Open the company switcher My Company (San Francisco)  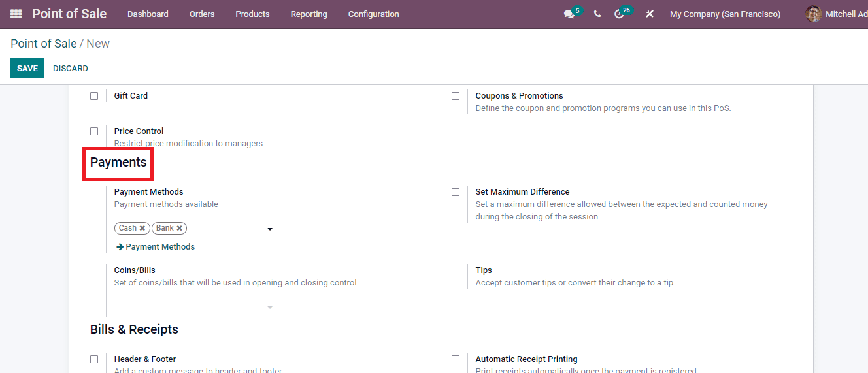(725, 14)
